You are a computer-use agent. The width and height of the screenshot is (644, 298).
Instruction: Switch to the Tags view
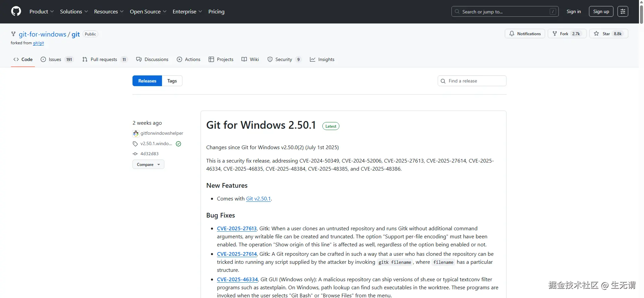click(172, 81)
